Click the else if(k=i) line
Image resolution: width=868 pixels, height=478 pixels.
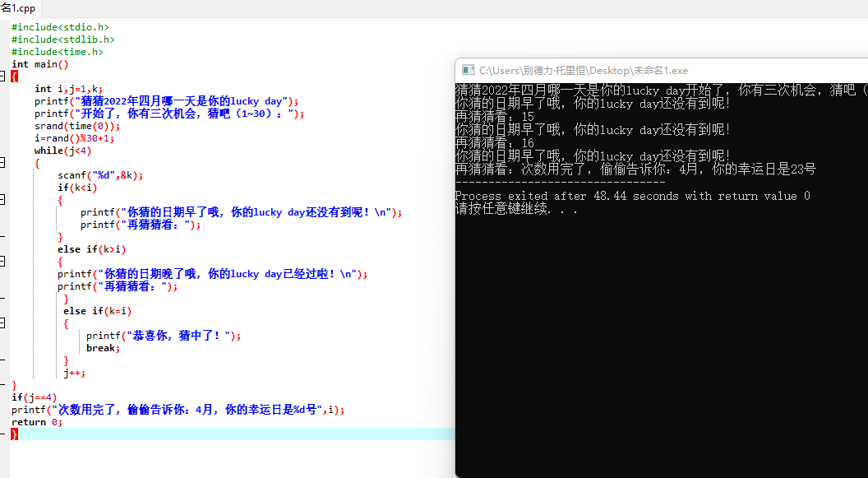tap(98, 311)
